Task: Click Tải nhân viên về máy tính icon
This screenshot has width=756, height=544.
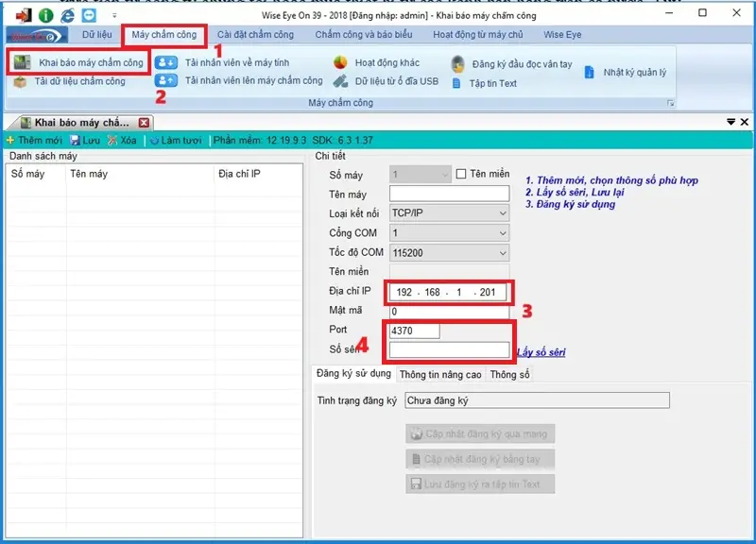Action: click(x=166, y=63)
